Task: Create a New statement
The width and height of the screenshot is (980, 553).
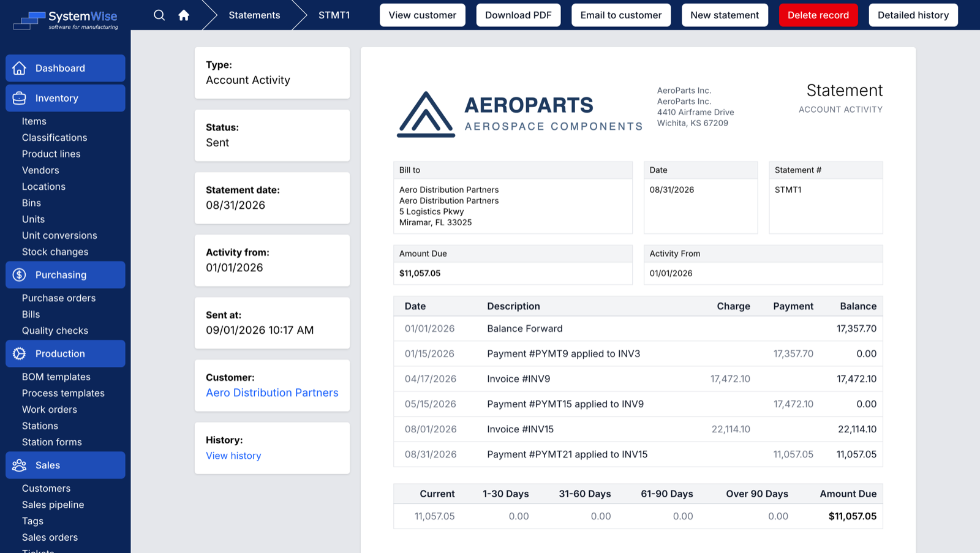Action: [725, 15]
